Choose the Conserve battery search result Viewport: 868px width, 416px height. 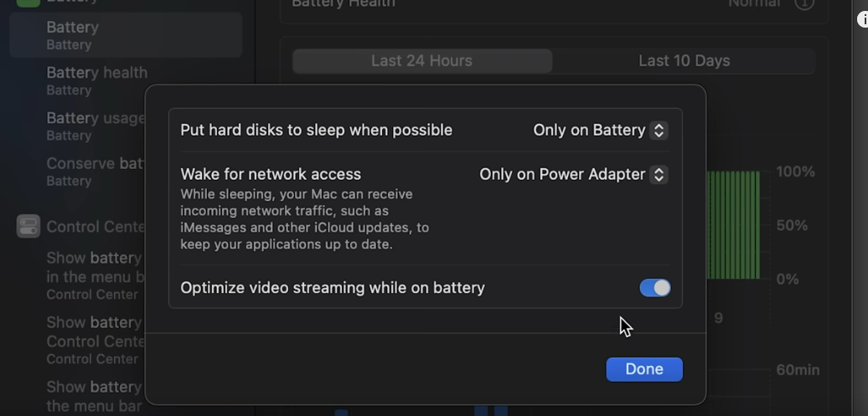(94, 171)
